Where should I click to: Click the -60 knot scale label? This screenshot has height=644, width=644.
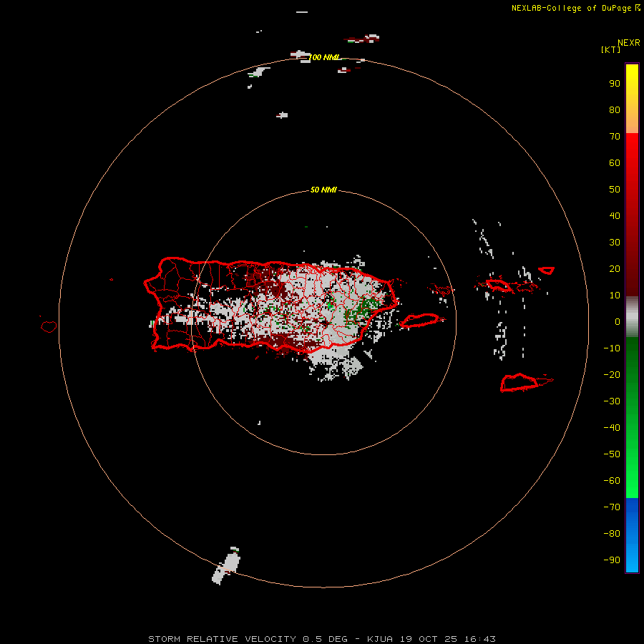point(612,481)
